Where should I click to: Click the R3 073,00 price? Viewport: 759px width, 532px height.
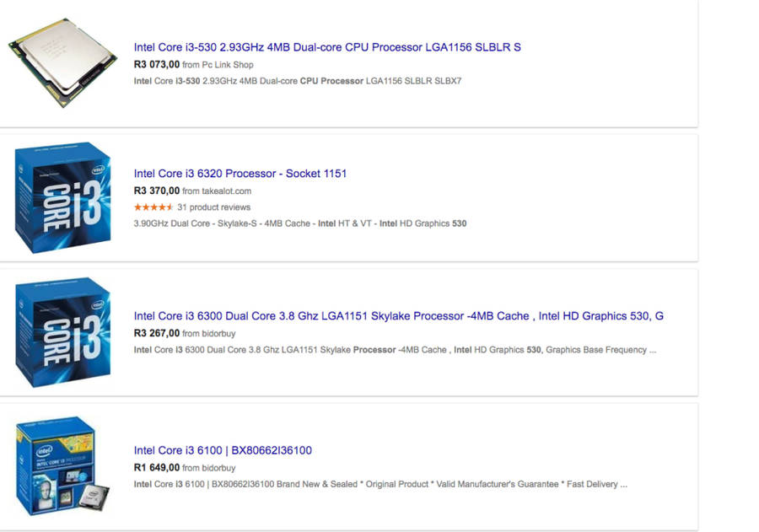[x=156, y=64]
